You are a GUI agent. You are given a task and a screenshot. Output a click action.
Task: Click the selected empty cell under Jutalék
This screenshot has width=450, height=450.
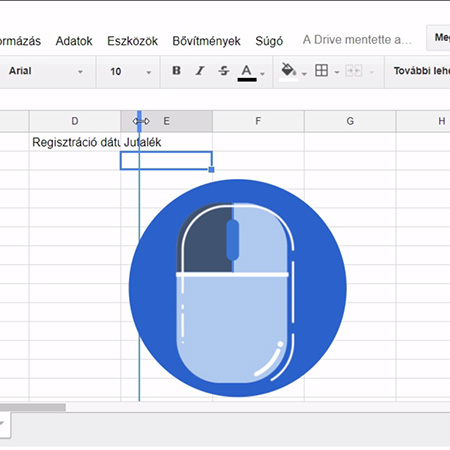[x=166, y=161]
